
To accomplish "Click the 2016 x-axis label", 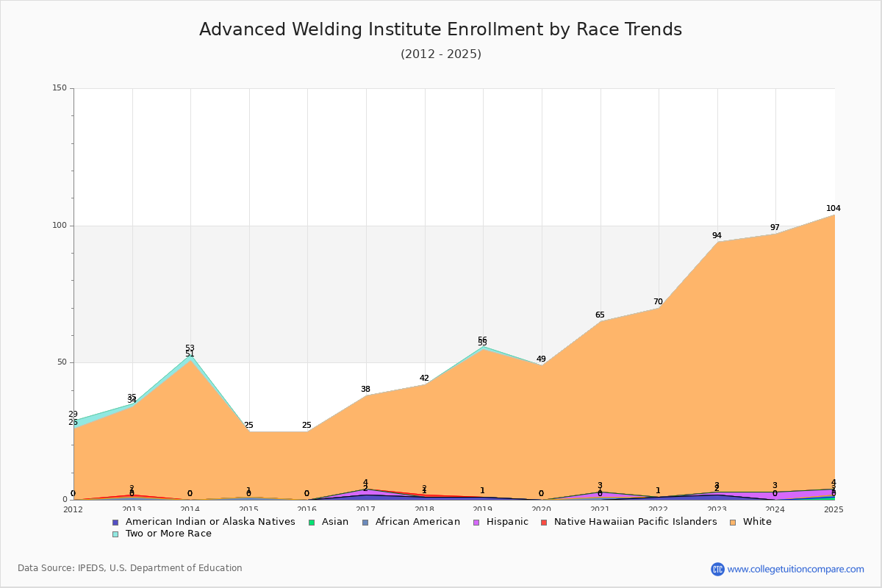I will tap(307, 509).
